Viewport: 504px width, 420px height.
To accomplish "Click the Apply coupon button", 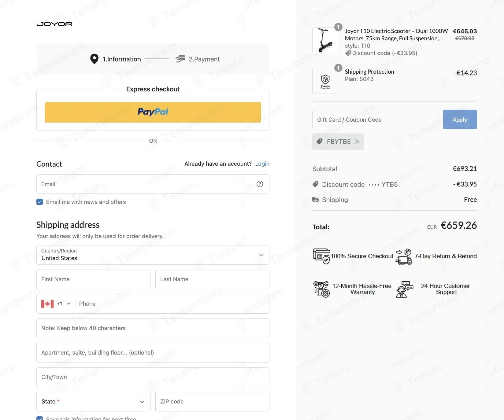I will pyautogui.click(x=460, y=120).
